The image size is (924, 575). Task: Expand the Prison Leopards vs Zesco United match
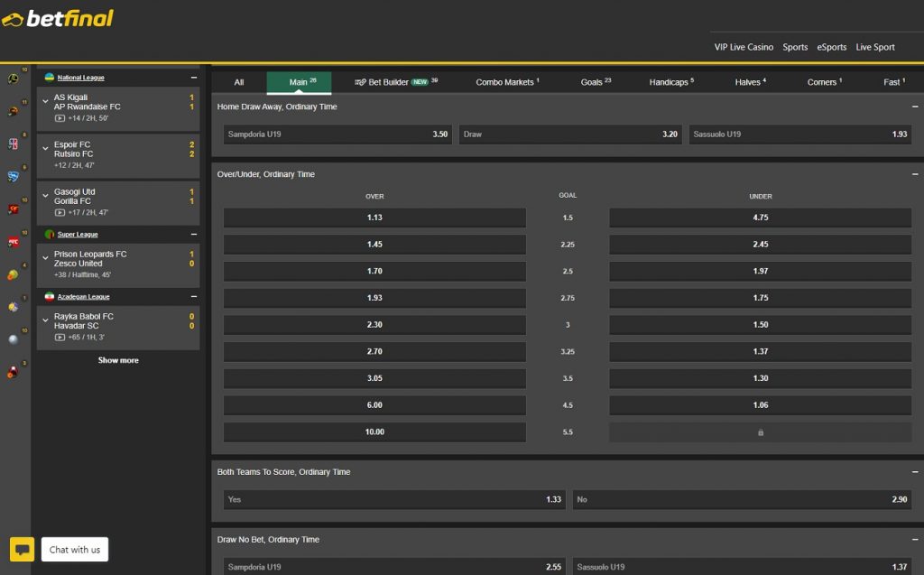tap(45, 258)
